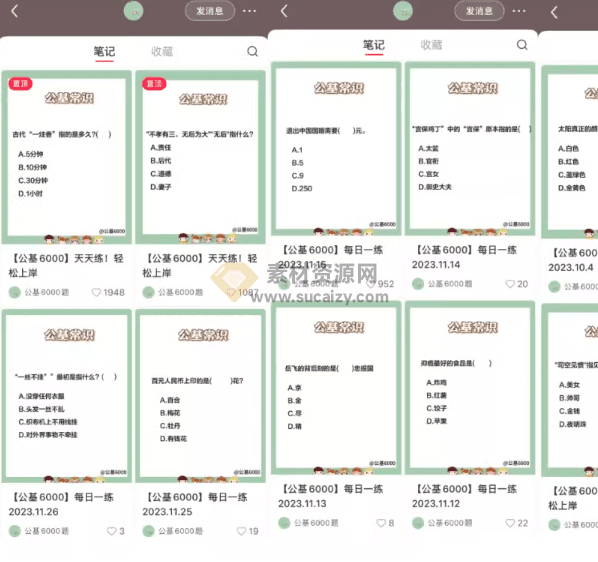Viewport: 598px width, 562px height.
Task: Click answer option C.牡丹
Action: pos(170,426)
